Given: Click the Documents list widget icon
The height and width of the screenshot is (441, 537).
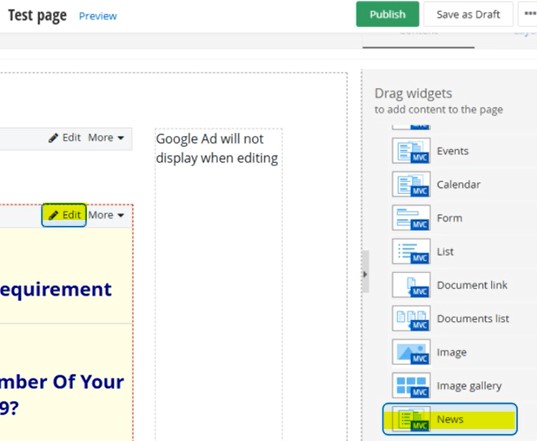Looking at the screenshot, I should pyautogui.click(x=411, y=318).
